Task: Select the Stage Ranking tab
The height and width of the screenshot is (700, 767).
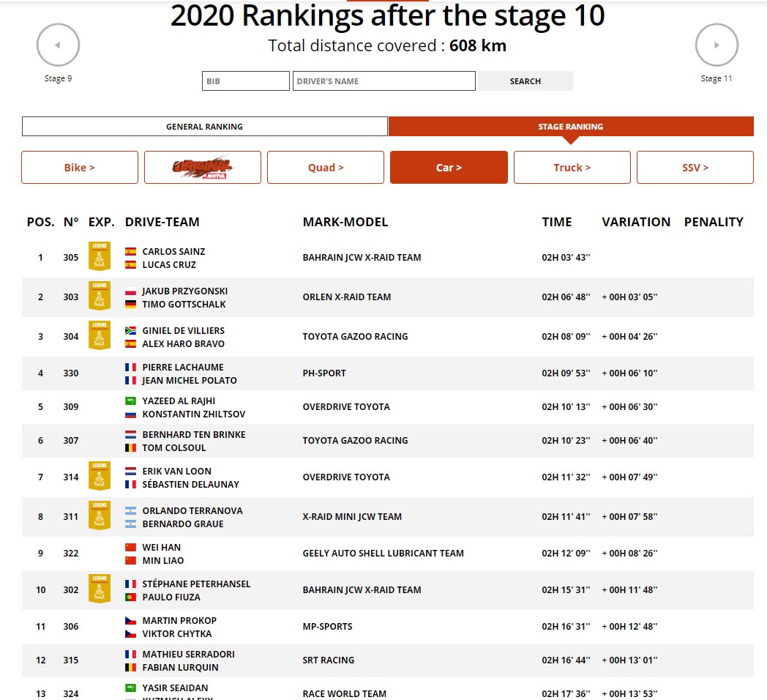Action: pos(571,127)
